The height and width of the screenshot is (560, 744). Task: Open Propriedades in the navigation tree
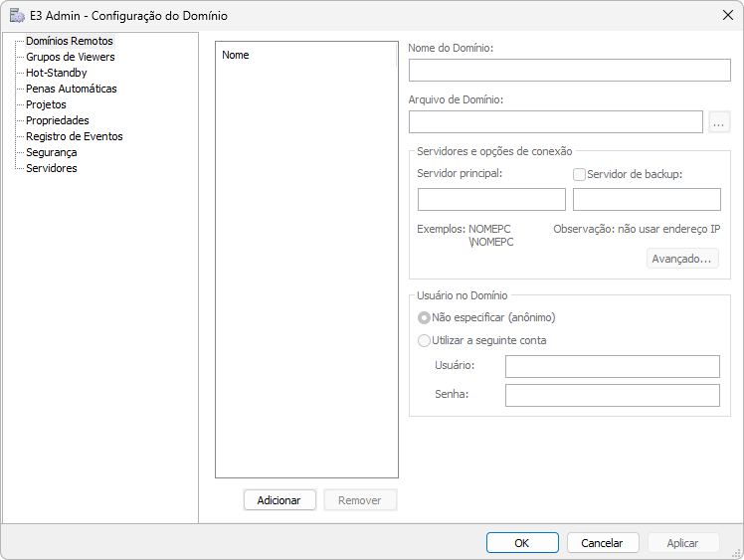coord(57,120)
